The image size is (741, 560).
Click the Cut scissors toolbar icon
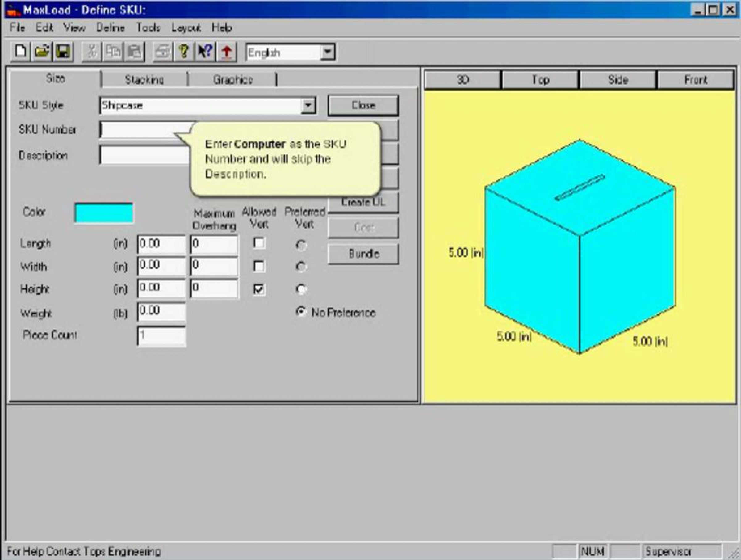coord(92,52)
